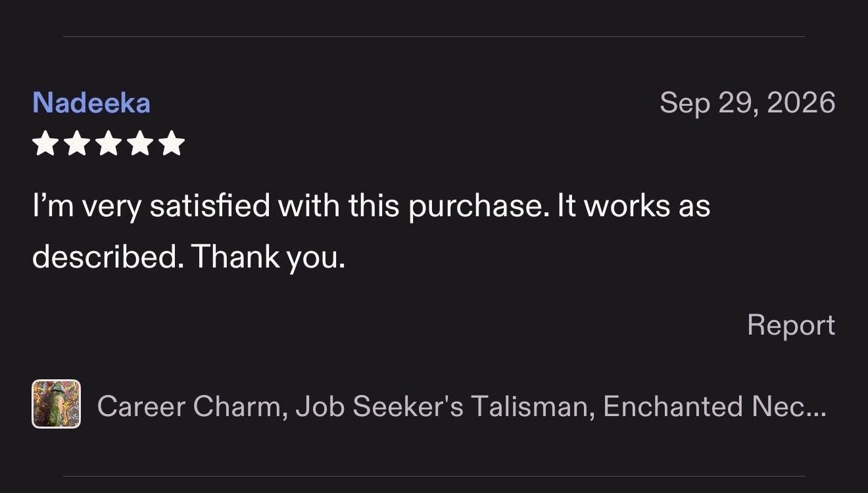
Task: Click the middle star of the rating
Action: [108, 143]
